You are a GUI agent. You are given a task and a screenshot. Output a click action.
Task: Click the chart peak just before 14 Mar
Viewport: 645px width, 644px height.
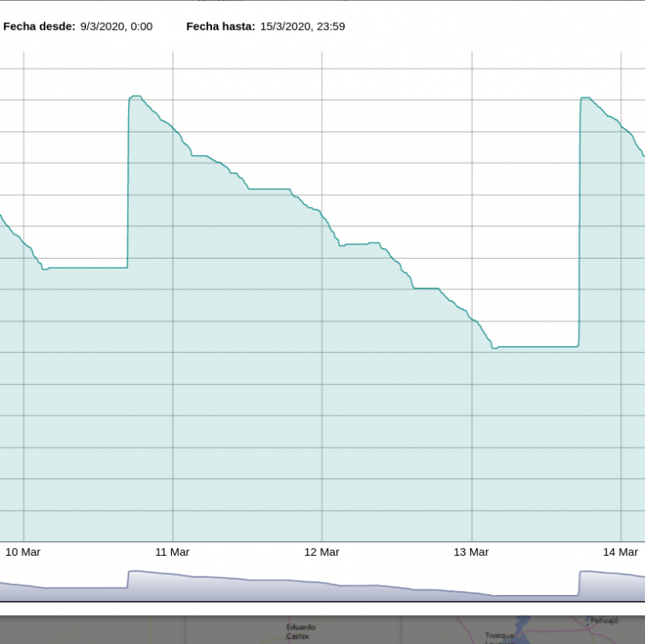pyautogui.click(x=586, y=98)
